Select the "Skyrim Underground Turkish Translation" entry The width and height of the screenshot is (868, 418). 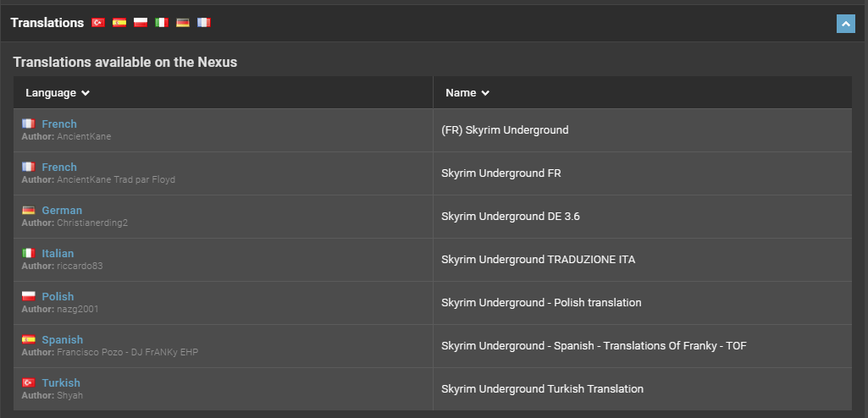click(x=542, y=389)
